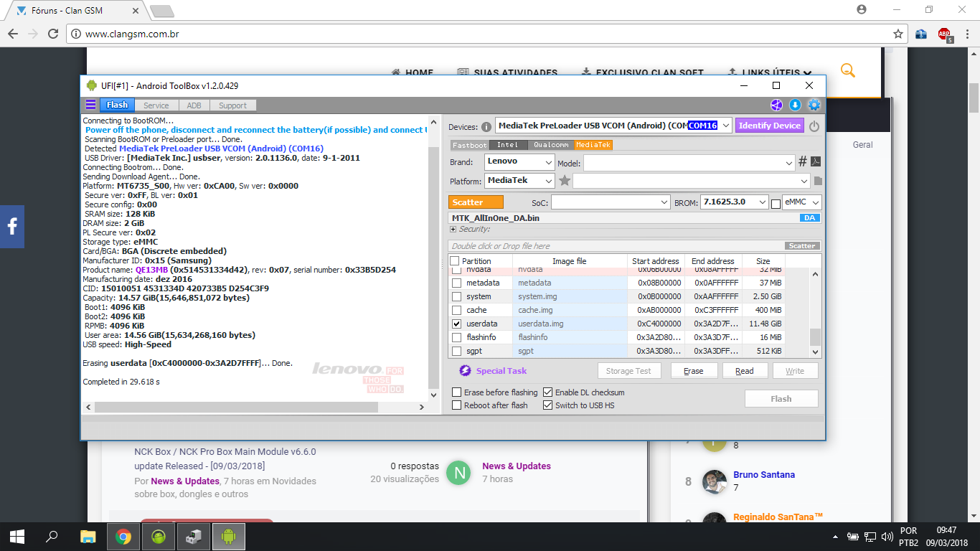980x551 pixels.
Task: Check the system partition checkbox
Action: (x=456, y=296)
